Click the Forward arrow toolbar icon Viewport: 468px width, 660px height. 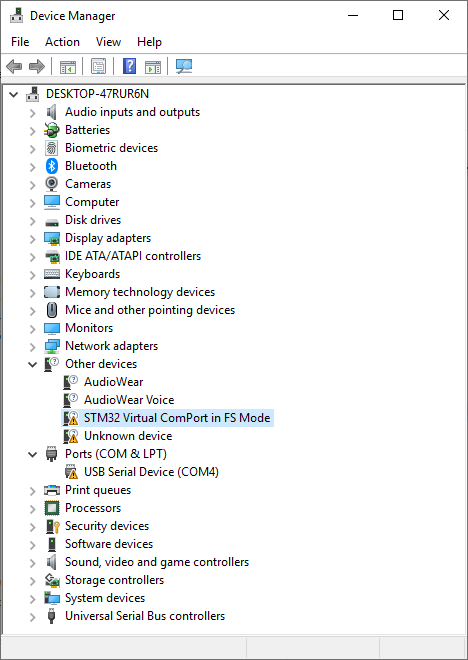click(37, 66)
